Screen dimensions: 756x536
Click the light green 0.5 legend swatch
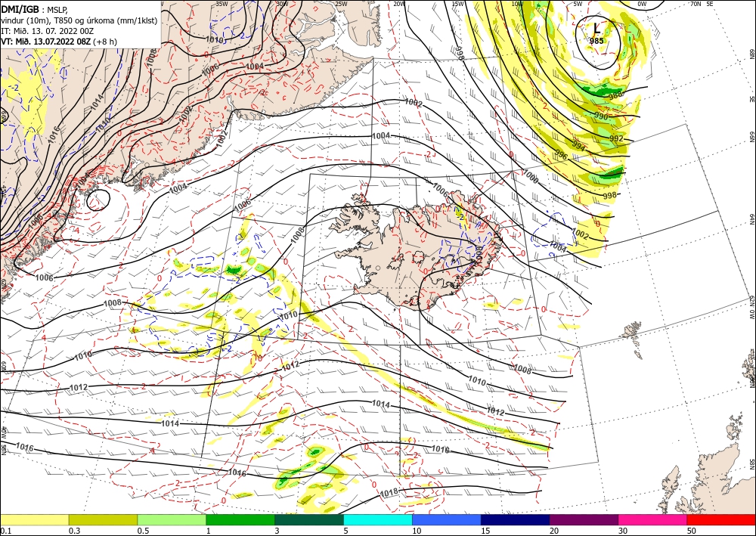pyautogui.click(x=172, y=519)
